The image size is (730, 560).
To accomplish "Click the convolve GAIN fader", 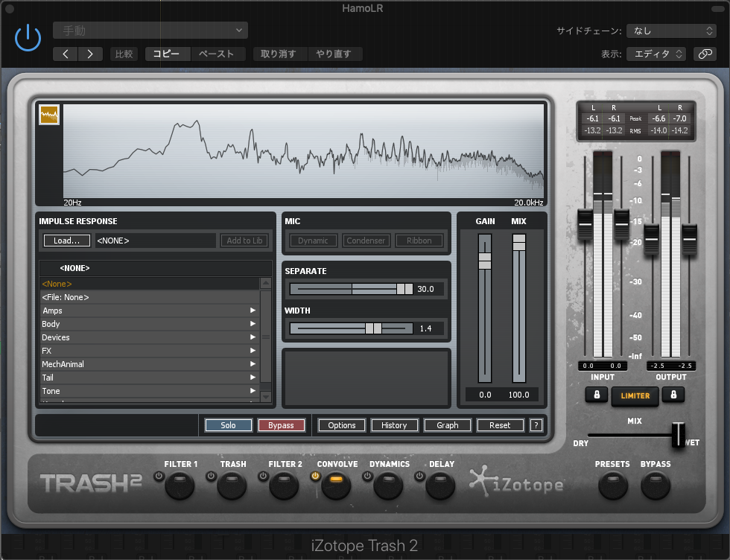I will point(485,261).
